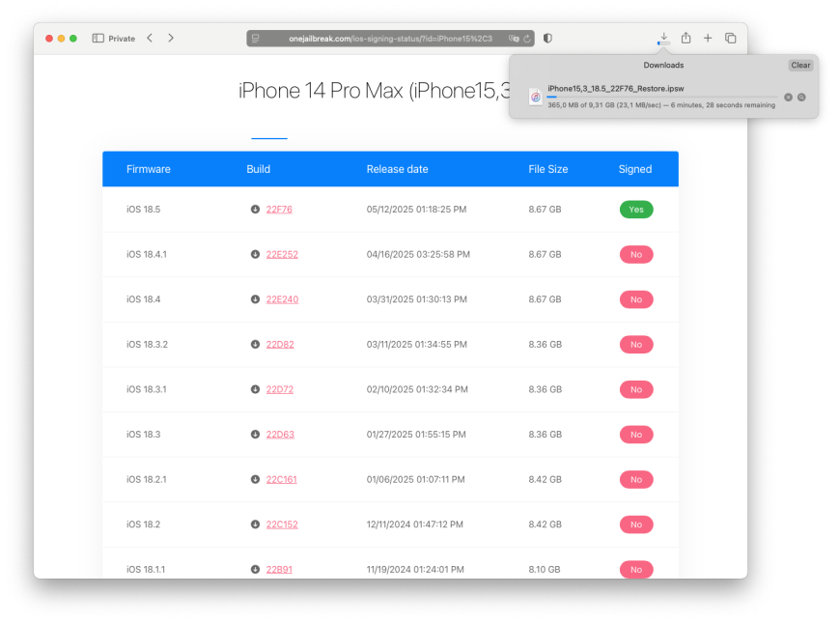
Task: Toggle the Safari sidebar icon
Action: tap(98, 38)
